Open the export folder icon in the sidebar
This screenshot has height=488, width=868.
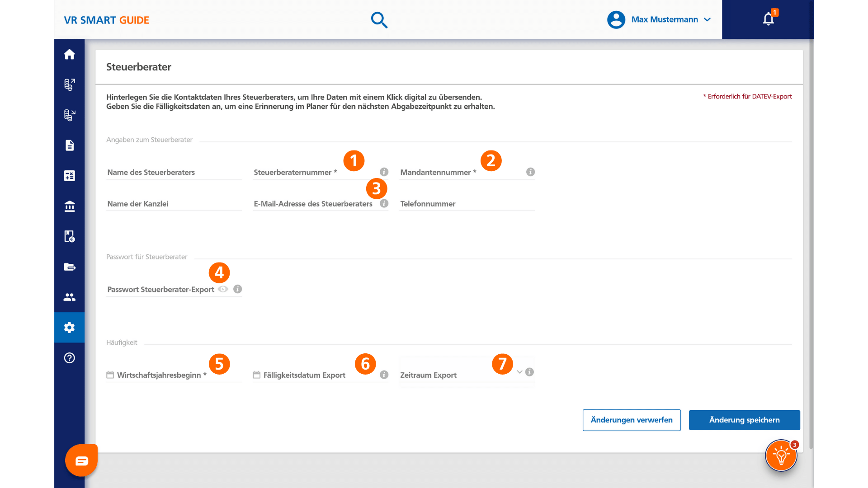pos(69,267)
